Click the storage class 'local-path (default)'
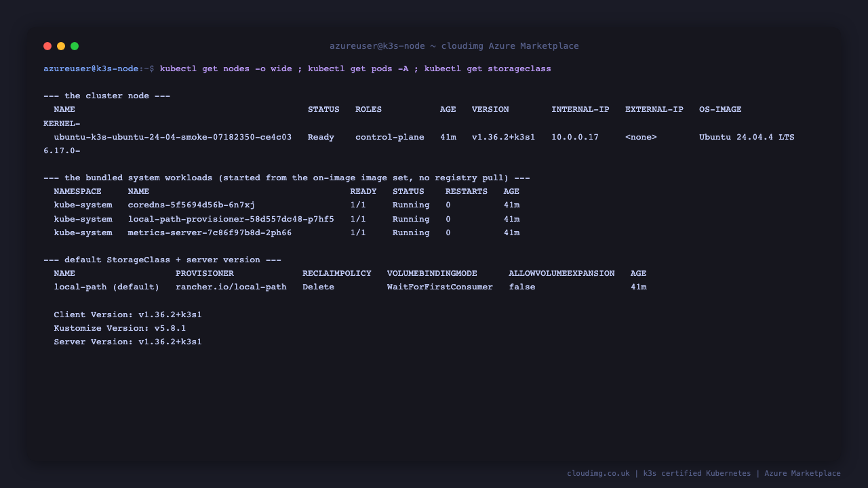Screen dimensions: 868x488 tap(107, 287)
